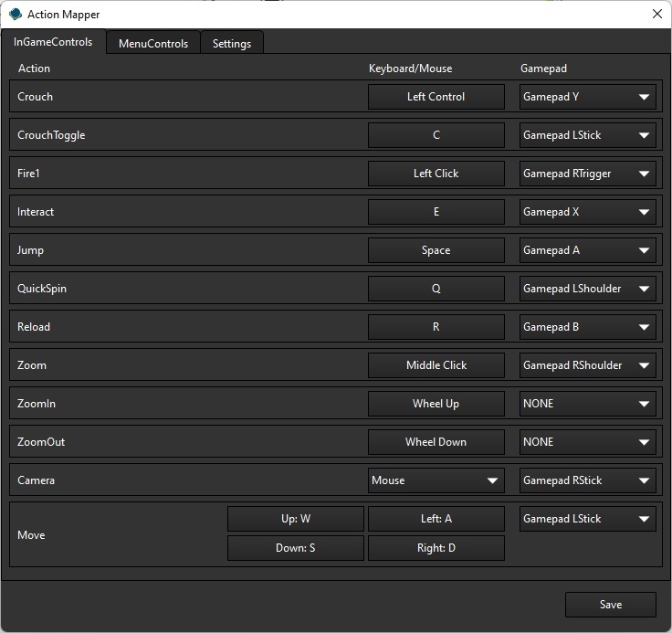Screen dimensions: 672x633
Task: Change the ZoomOut Wheel Down binding
Action: coord(436,442)
